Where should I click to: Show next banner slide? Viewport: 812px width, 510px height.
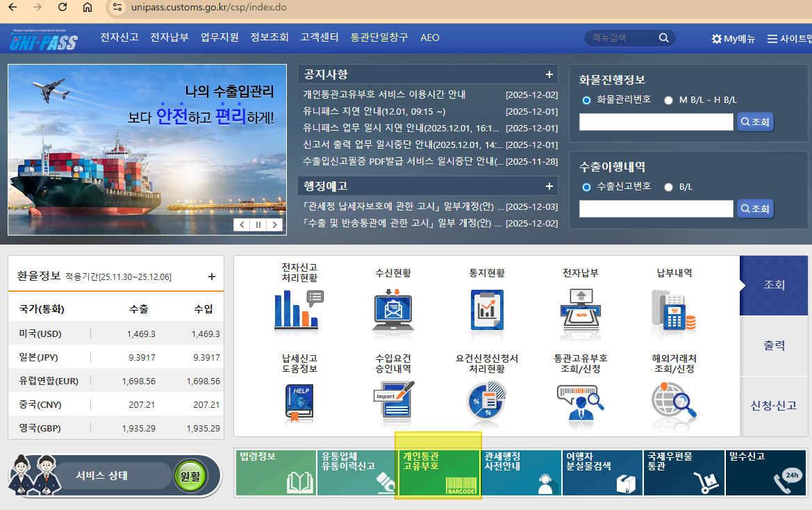[274, 224]
